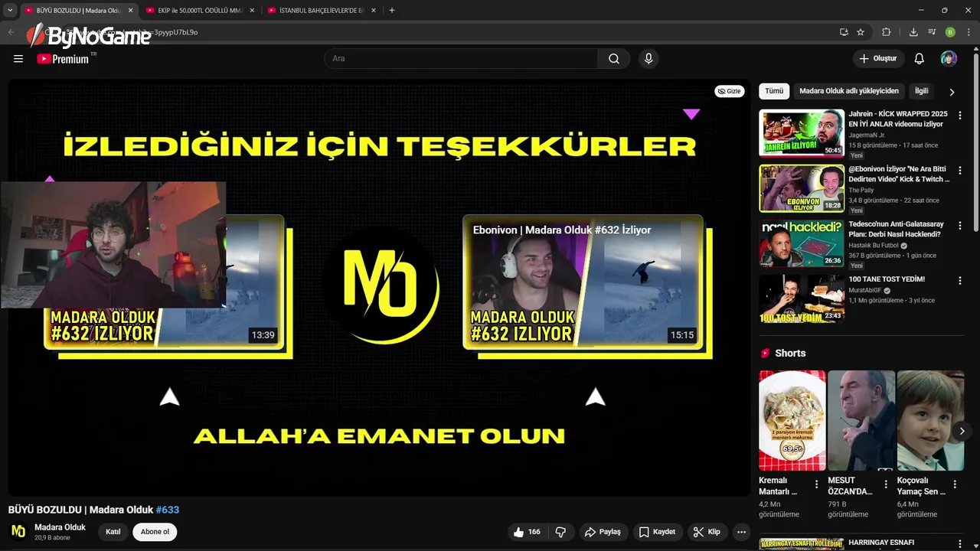Viewport: 980px width, 551px height.
Task: Open the Madara Olduk channel name link
Action: (x=60, y=527)
